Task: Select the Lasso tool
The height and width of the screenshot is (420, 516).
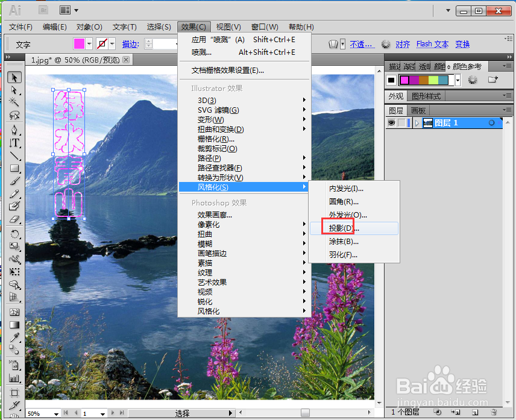Action: (14, 114)
